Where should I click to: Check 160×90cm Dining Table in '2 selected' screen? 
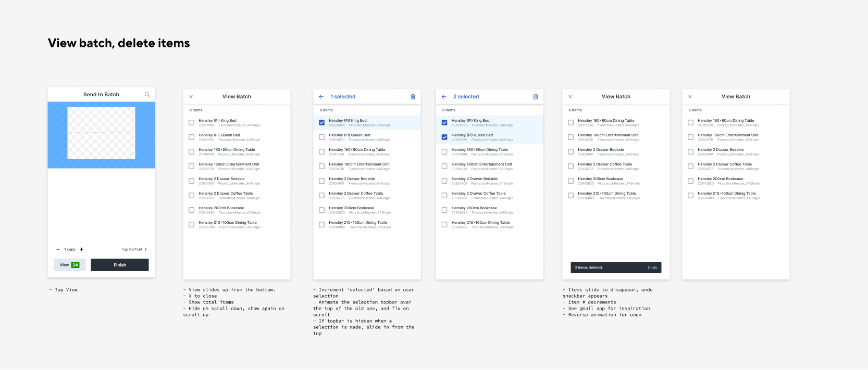pos(444,152)
